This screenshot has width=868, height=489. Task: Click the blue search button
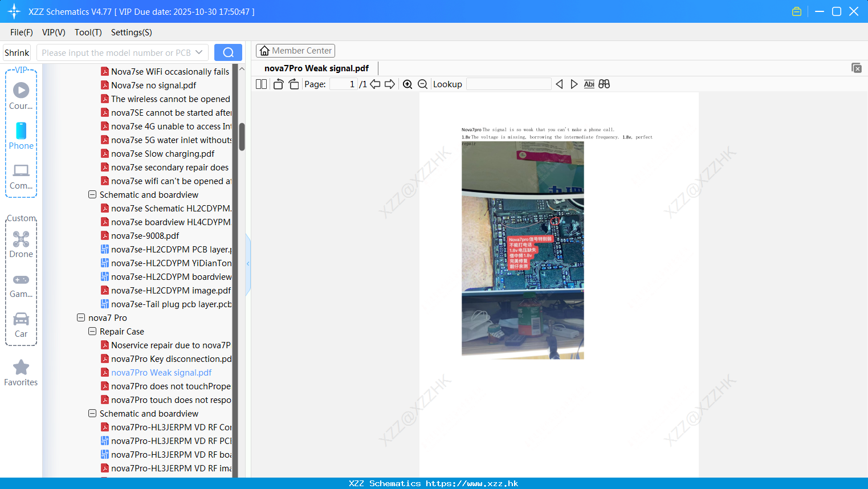[x=228, y=52]
